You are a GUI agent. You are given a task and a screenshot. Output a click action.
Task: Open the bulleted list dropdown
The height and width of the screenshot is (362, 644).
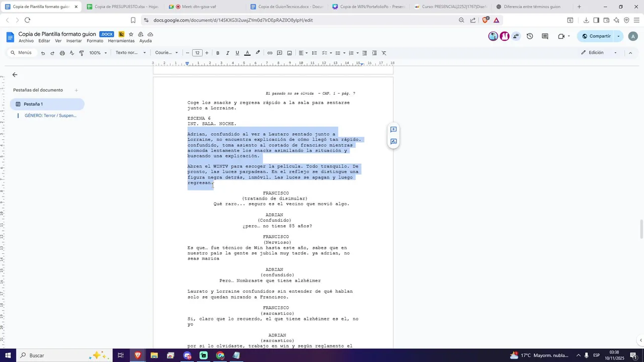[x=340, y=53]
